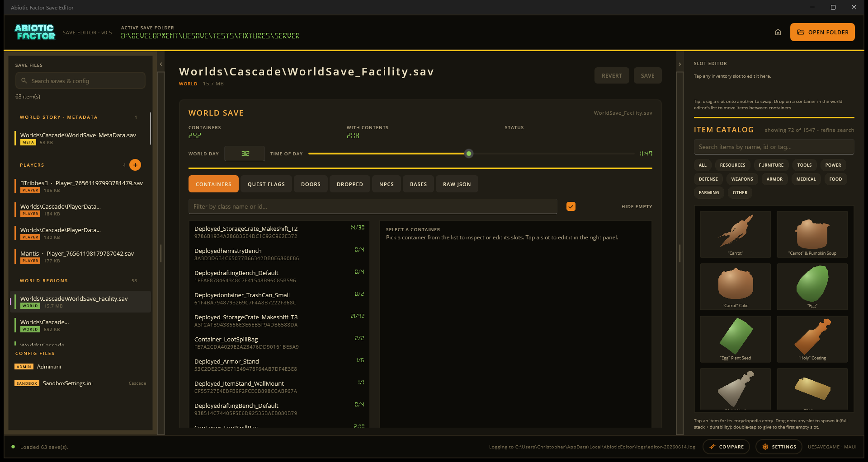The image size is (868, 462).
Task: Select WorldSave_Facility.sav in World Regions
Action: point(80,302)
